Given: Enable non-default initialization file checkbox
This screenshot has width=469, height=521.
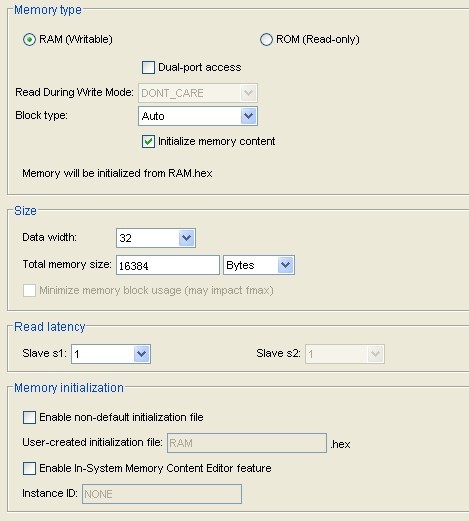Looking at the screenshot, I should point(29,417).
